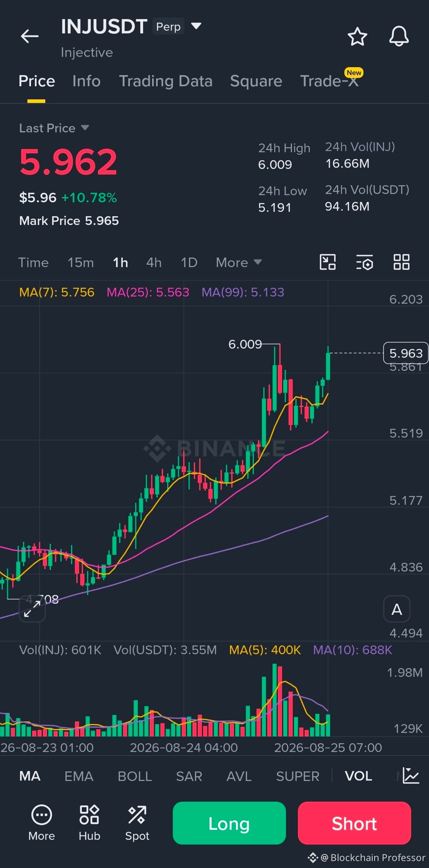Select the EMA indicator
Viewport: 429px width, 868px height.
pyautogui.click(x=79, y=776)
